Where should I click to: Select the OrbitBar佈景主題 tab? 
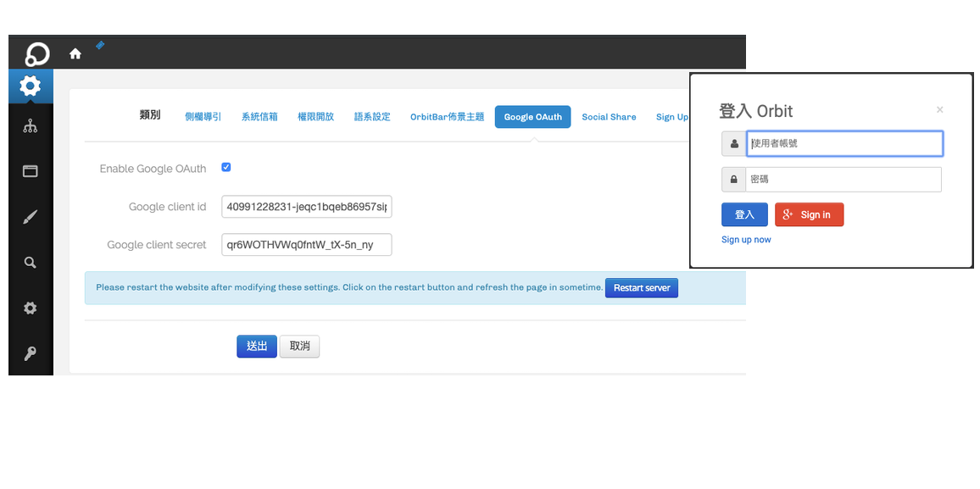447,117
